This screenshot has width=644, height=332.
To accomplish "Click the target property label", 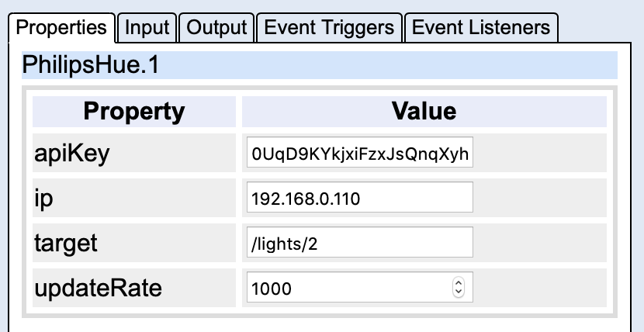I will point(66,243).
